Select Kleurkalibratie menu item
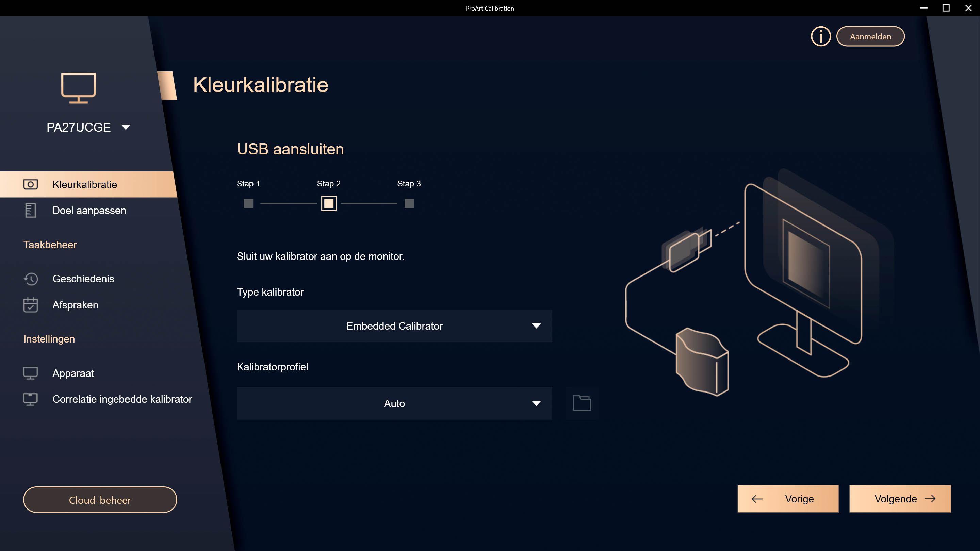The width and height of the screenshot is (980, 551). pyautogui.click(x=88, y=184)
